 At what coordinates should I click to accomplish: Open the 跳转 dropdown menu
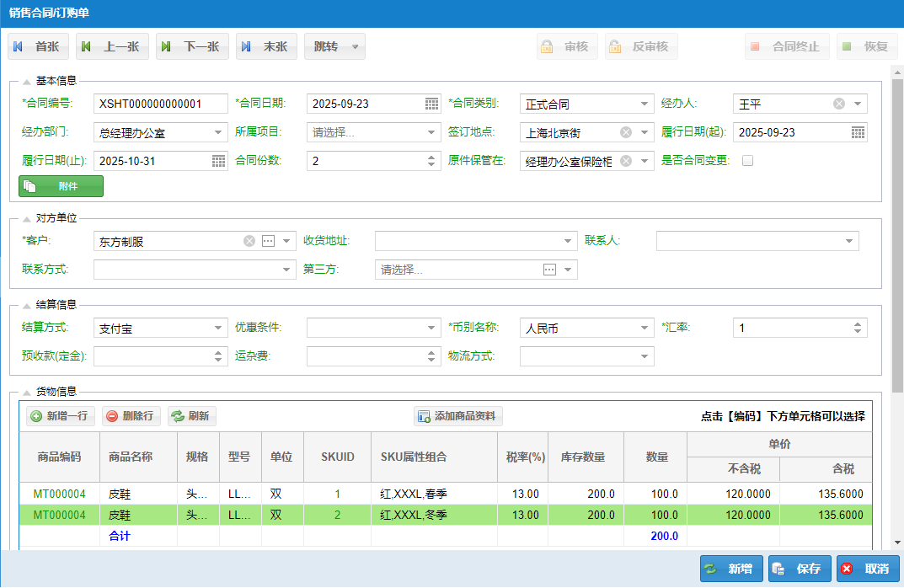point(356,47)
